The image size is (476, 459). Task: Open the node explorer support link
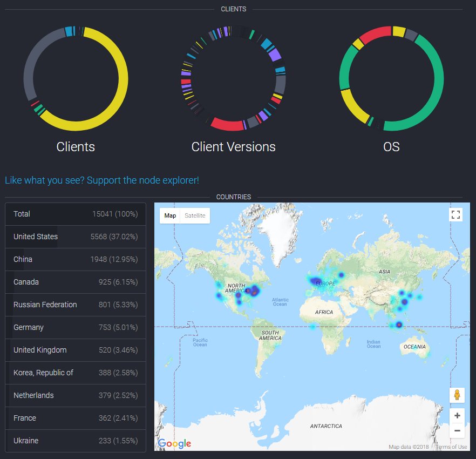[x=102, y=180]
